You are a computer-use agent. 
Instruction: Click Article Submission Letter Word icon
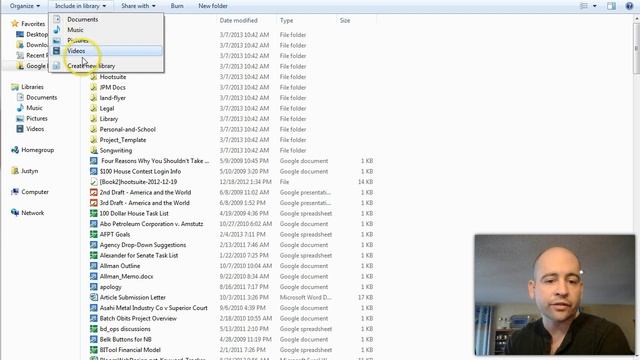[x=93, y=298]
